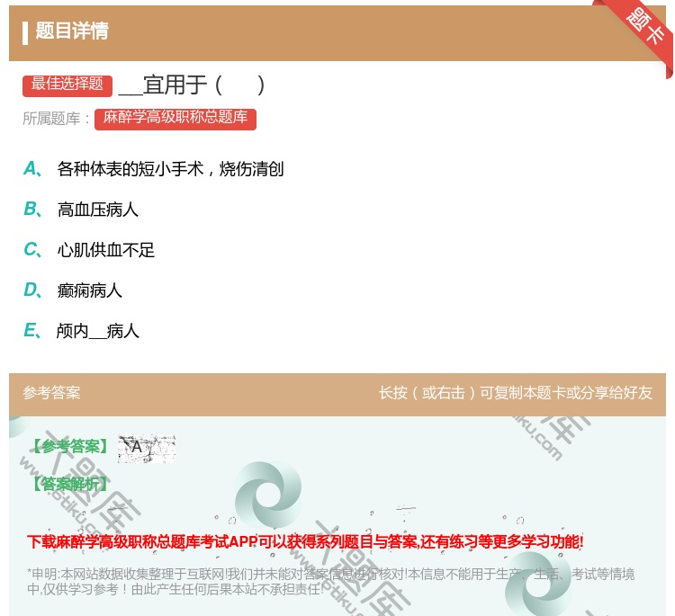Click the grey 申明 disclaimer text
This screenshot has height=616, width=675.
tap(330, 581)
